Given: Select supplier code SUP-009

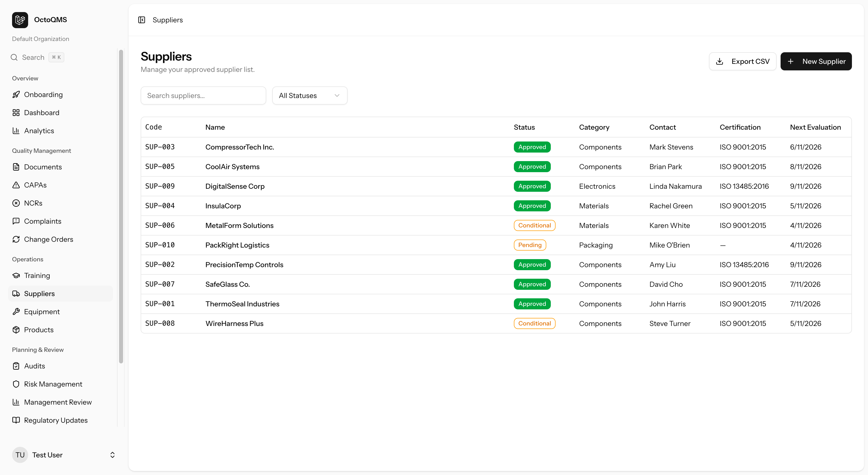Looking at the screenshot, I should point(160,186).
